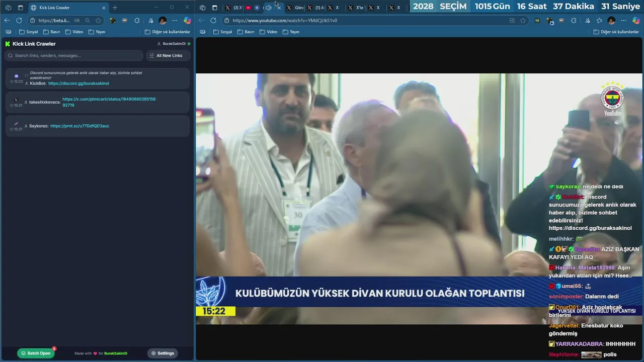644x362 pixels.
Task: Open Extensions puzzle icon in left browser
Action: tap(137, 21)
